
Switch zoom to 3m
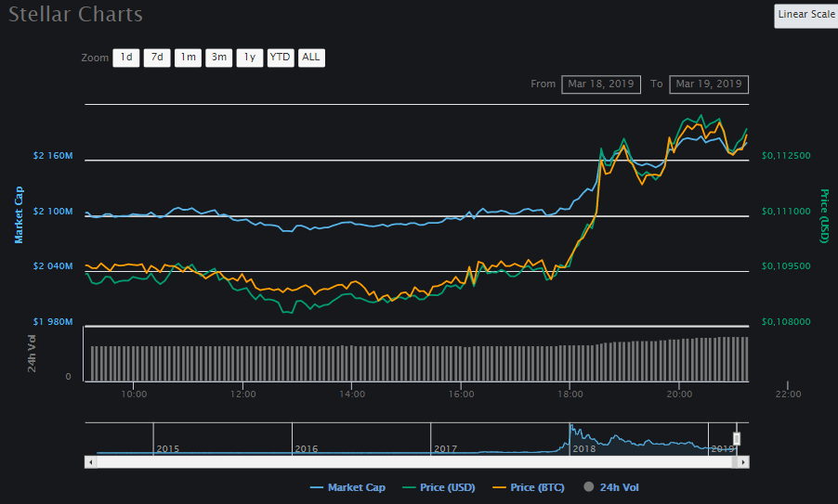pos(218,58)
